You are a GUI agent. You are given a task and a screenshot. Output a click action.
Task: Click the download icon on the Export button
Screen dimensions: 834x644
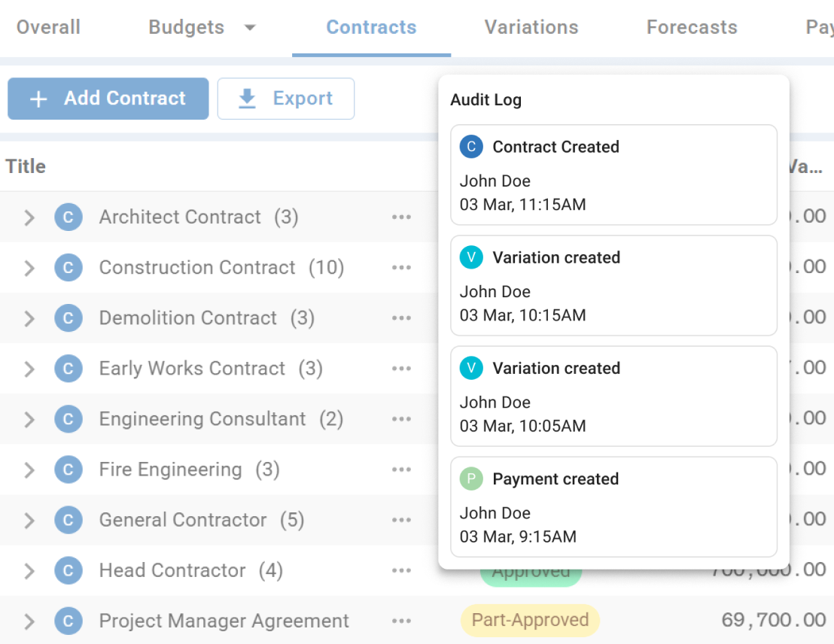(x=247, y=98)
